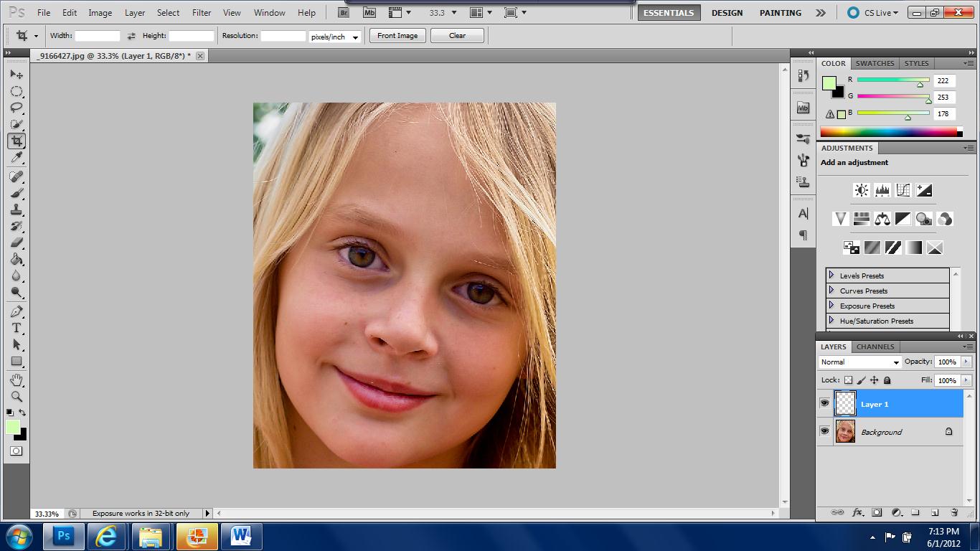Open the blend mode Normal dropdown
The height and width of the screenshot is (551, 980).
coord(859,362)
